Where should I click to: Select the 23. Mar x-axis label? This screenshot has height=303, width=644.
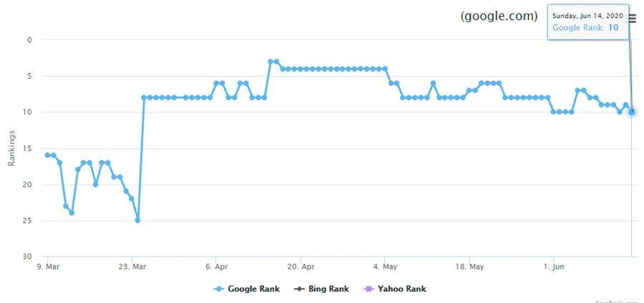click(132, 266)
